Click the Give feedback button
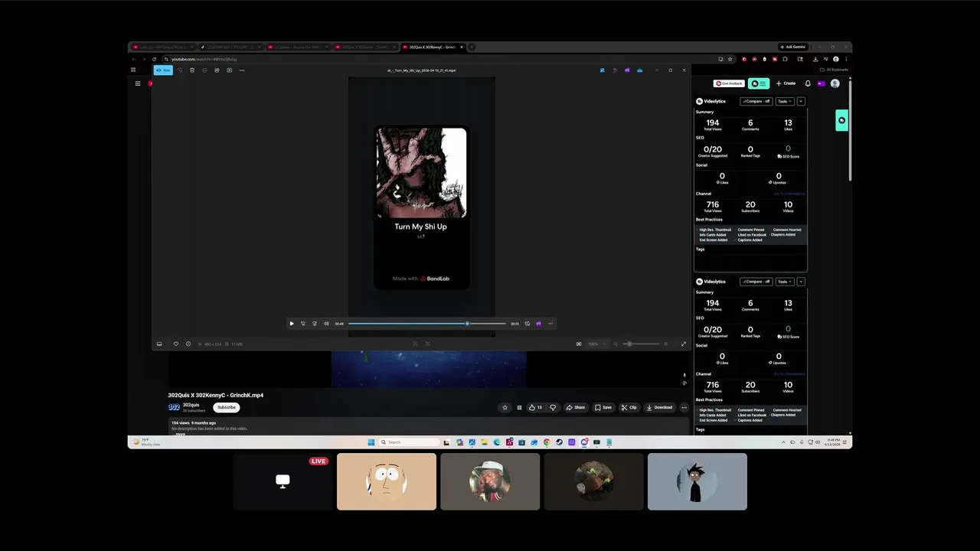This screenshot has height=551, width=980. (x=729, y=83)
